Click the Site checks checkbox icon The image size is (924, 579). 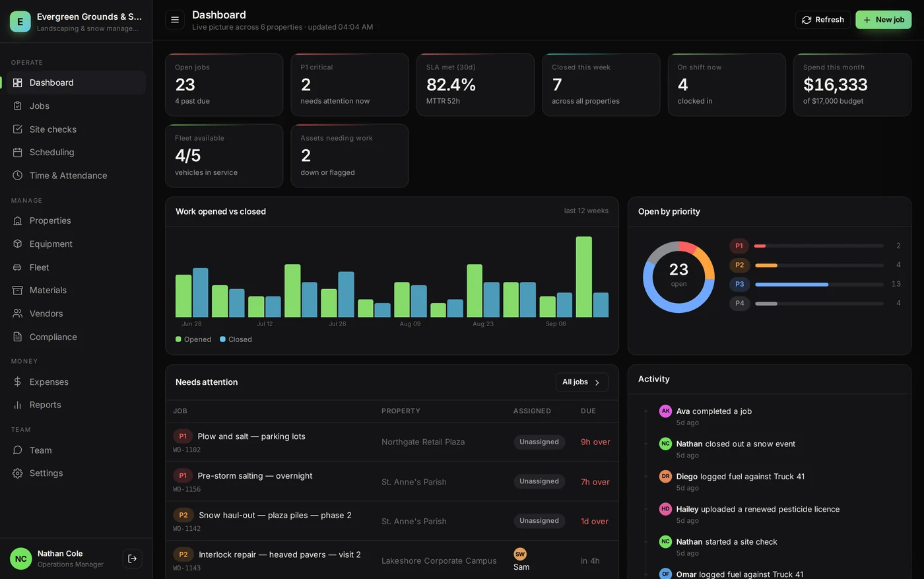[x=18, y=129]
